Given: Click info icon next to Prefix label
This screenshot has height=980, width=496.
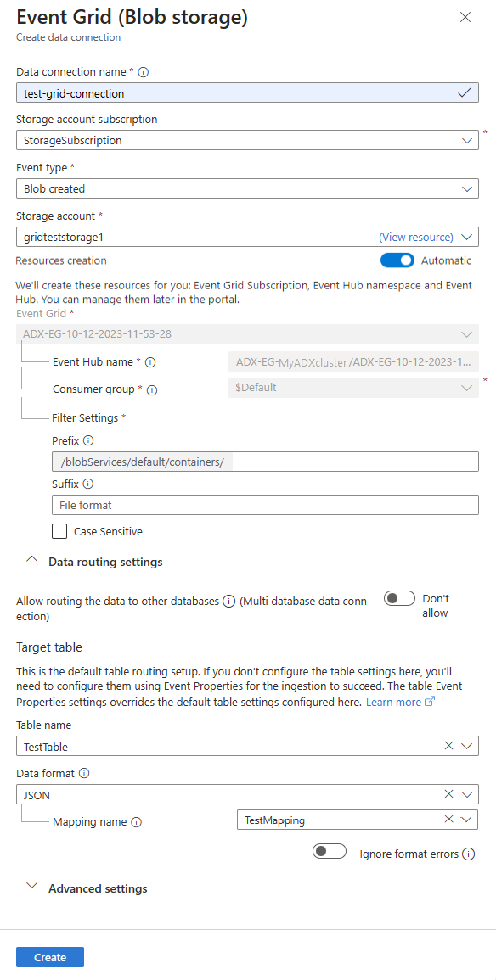Looking at the screenshot, I should (88, 440).
